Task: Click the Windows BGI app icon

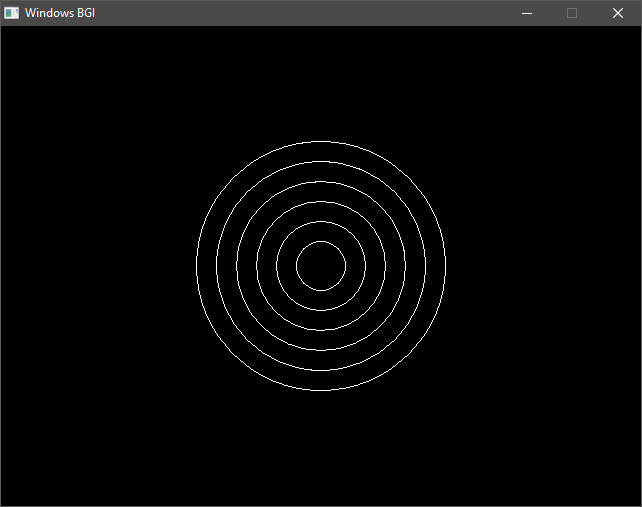Action: pyautogui.click(x=12, y=13)
